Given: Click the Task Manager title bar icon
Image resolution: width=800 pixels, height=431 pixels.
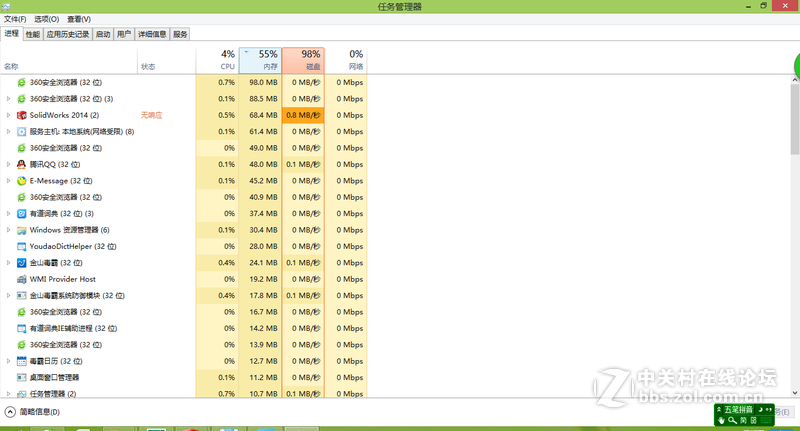Looking at the screenshot, I should (x=6, y=6).
